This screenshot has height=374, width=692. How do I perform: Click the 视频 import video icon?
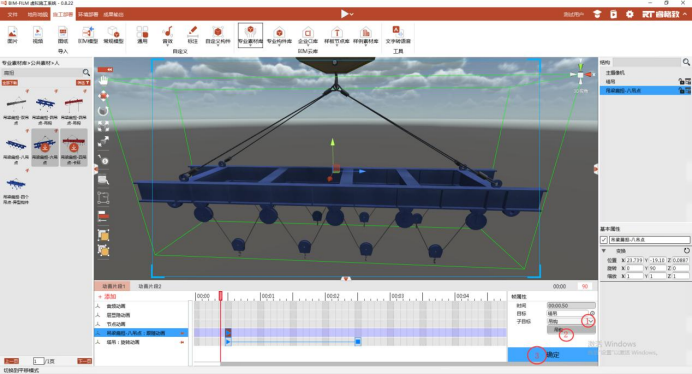point(38,35)
